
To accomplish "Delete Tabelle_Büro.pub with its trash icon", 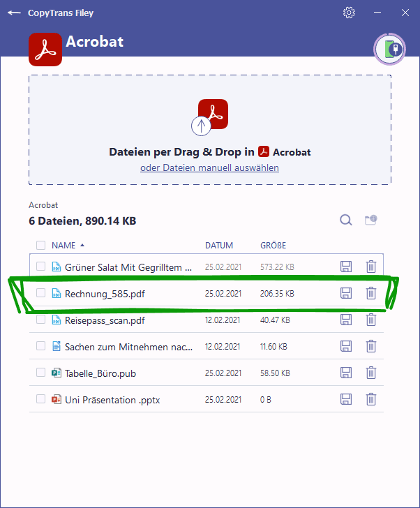I will pos(371,373).
